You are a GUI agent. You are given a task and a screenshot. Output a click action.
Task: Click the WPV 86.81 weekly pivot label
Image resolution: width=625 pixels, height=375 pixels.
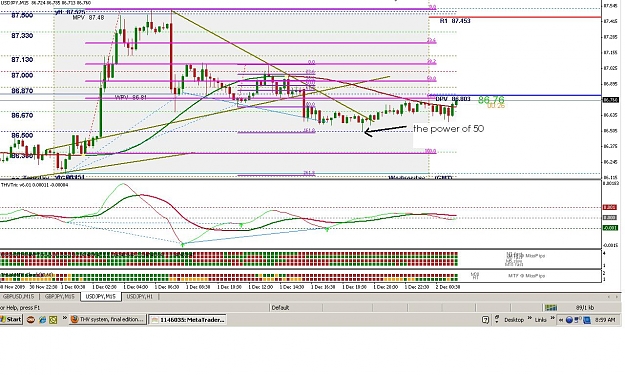coord(130,97)
